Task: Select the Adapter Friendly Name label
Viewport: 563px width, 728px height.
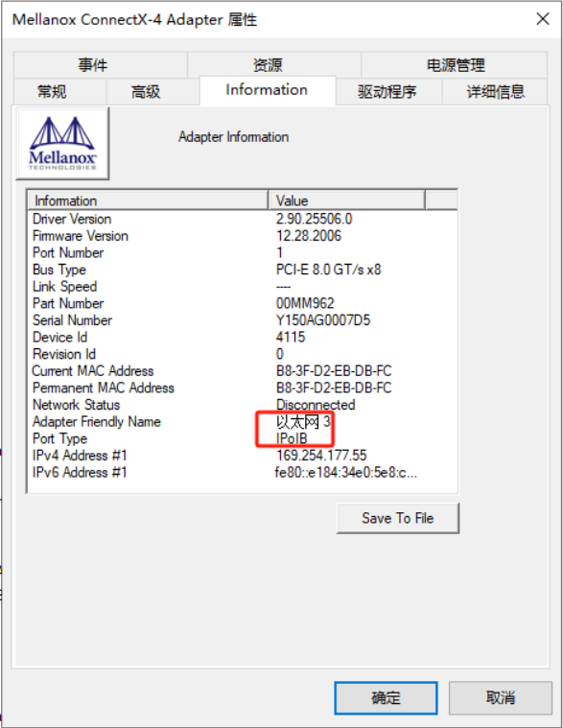Action: (97, 422)
